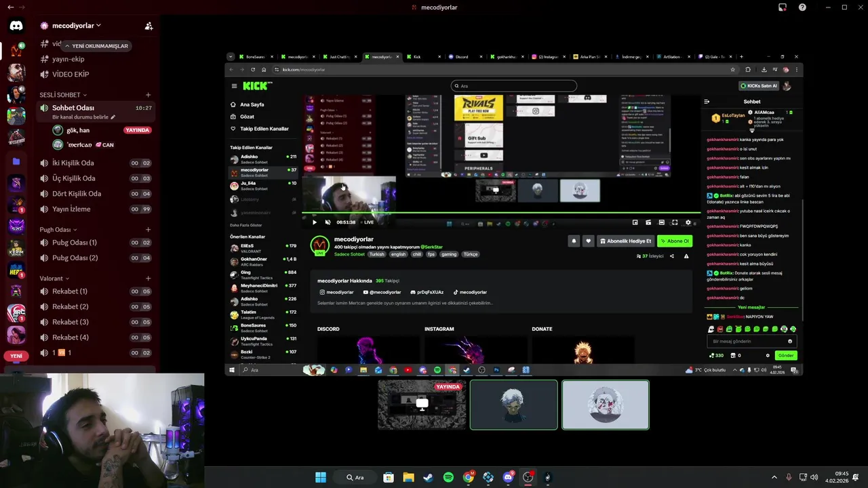
Task: Click the notification bell on mecodiyorlar channel
Action: [x=574, y=241]
